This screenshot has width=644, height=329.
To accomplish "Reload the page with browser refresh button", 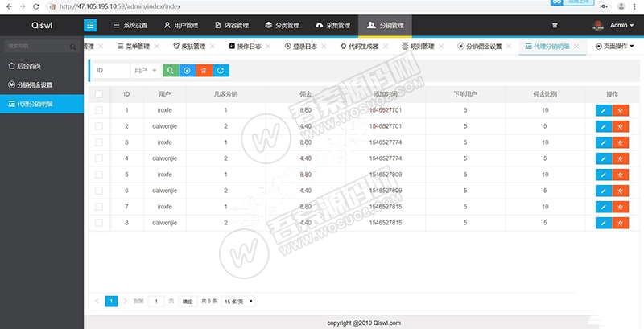I will (35, 6).
